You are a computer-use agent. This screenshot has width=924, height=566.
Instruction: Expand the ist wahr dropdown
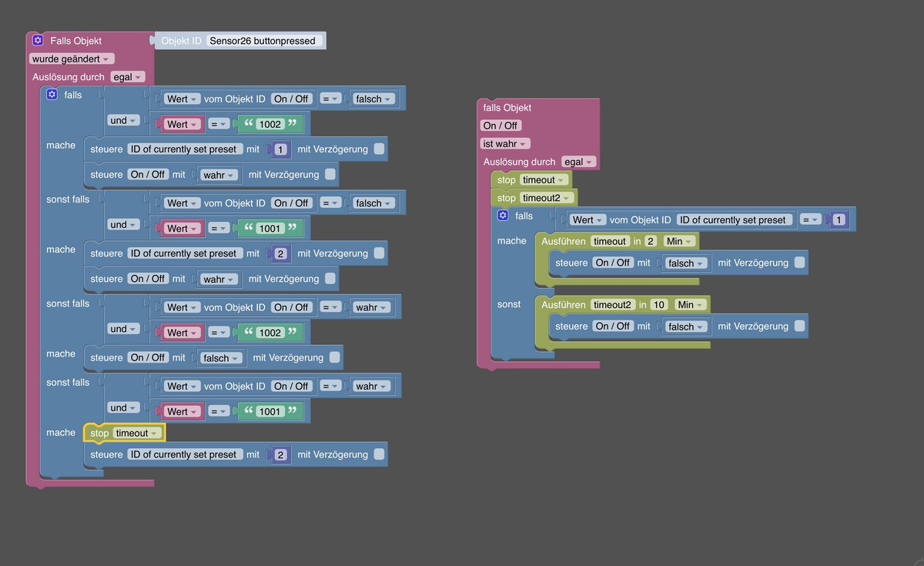click(506, 143)
